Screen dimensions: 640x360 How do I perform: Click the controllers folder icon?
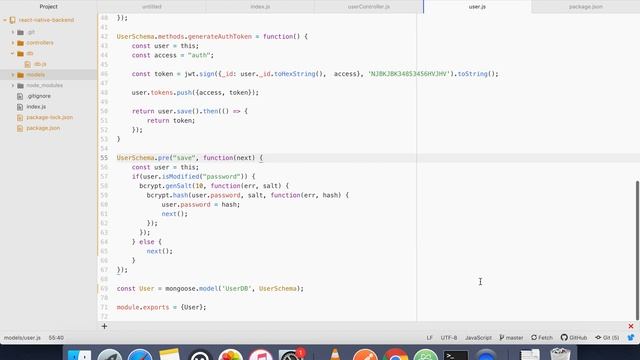[20, 43]
